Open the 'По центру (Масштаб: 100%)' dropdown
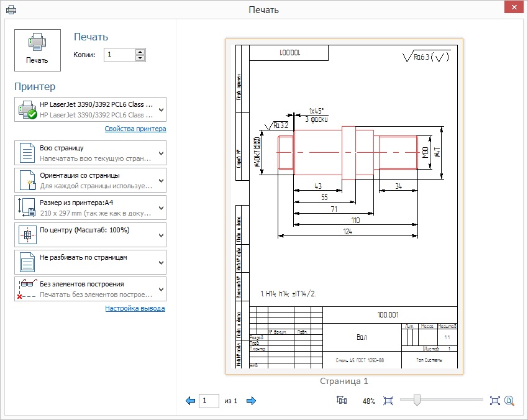The width and height of the screenshot is (528, 420). (90, 235)
